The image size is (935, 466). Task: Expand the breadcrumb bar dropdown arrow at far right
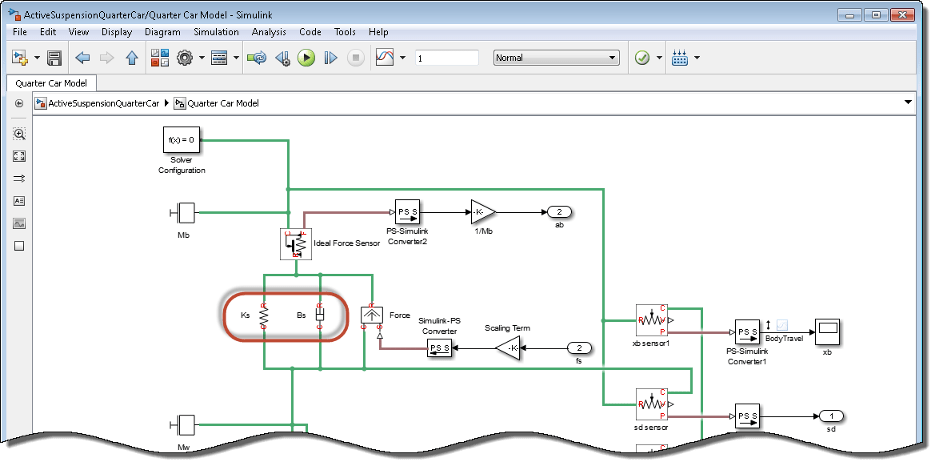tap(908, 103)
